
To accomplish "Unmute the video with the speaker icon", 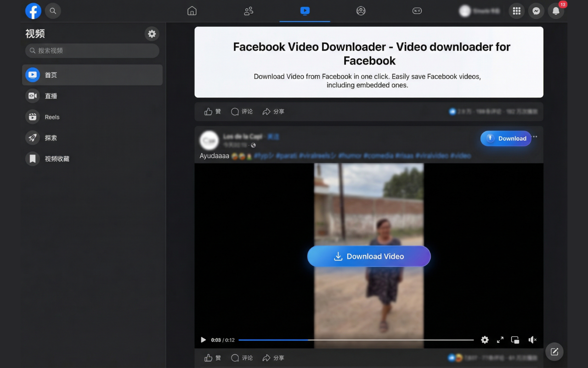I will click(532, 340).
